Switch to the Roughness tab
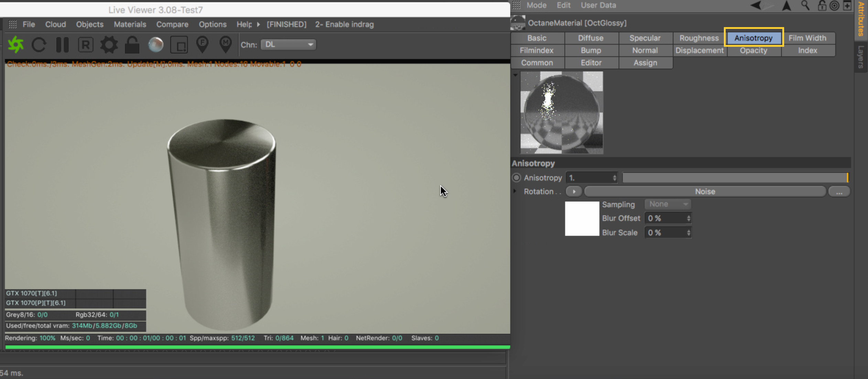Viewport: 868px width, 379px height. coord(699,38)
